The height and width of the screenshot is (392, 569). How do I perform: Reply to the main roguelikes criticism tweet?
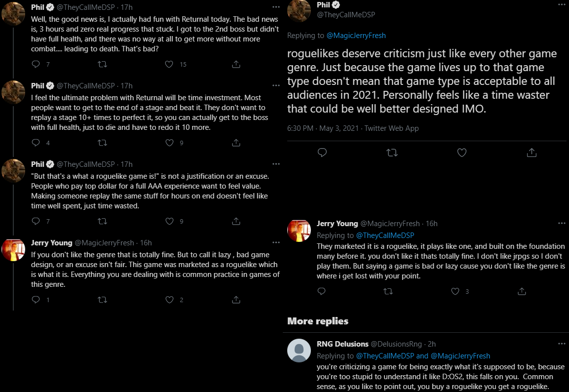tap(322, 153)
